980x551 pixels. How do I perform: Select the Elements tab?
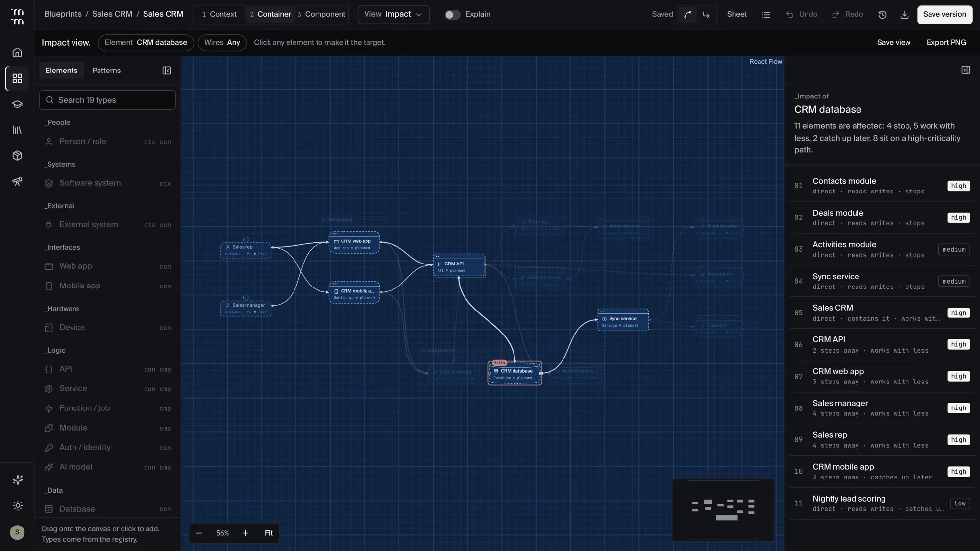61,71
